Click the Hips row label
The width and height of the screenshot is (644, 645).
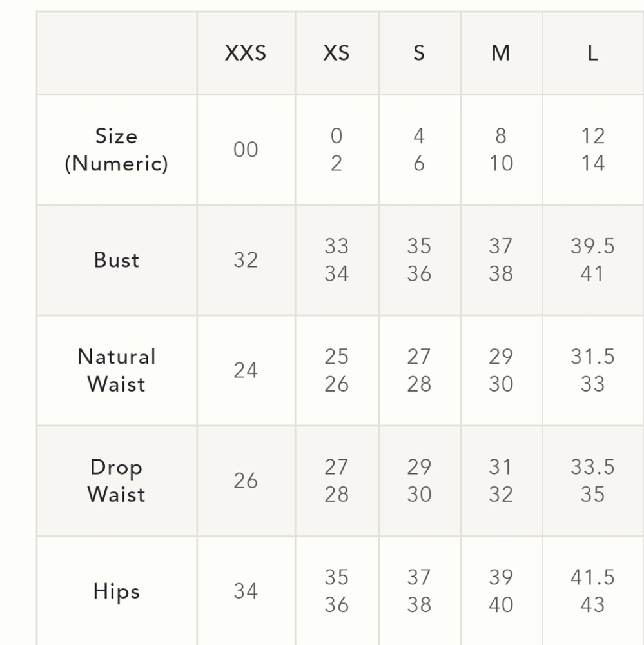point(117,591)
